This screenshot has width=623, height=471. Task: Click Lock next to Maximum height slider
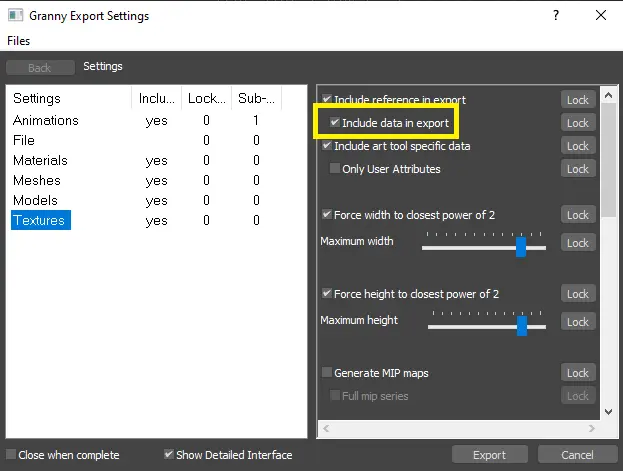[578, 322]
